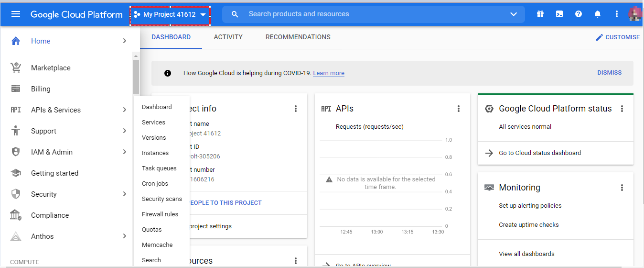Activate Cloud Shell terminal icon
The image size is (644, 268).
click(559, 14)
